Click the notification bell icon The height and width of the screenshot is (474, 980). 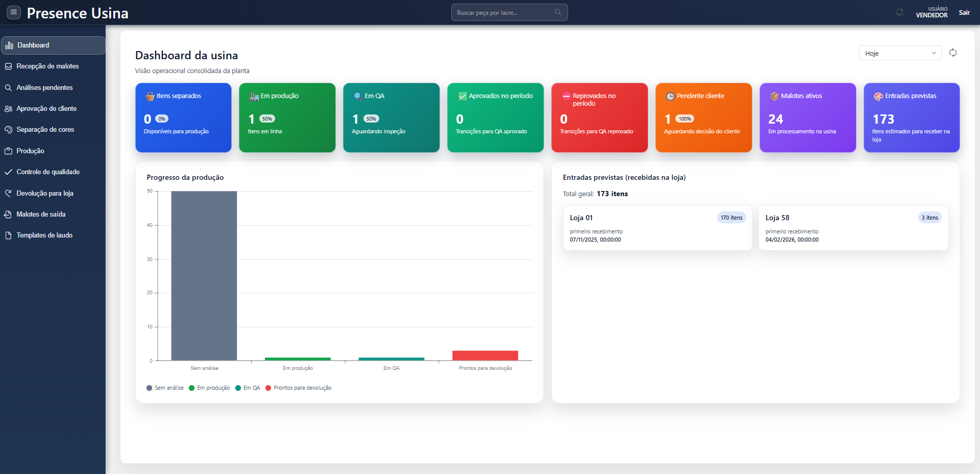click(899, 12)
